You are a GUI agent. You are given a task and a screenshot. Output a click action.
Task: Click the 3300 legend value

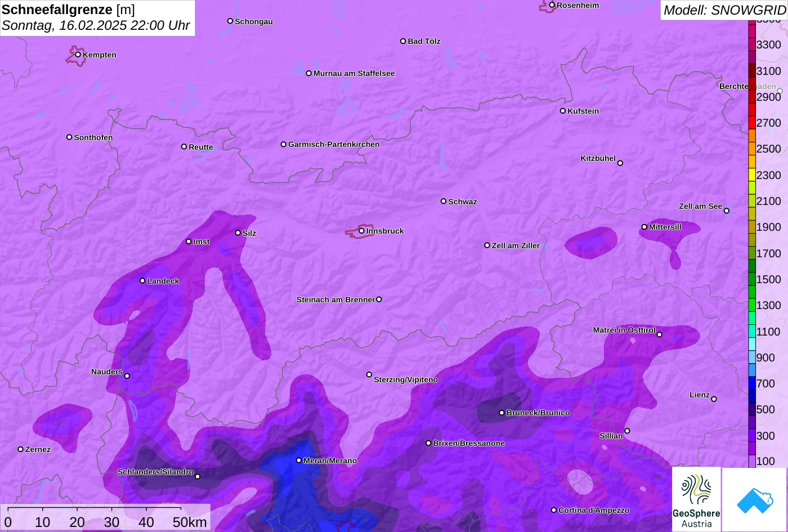pyautogui.click(x=769, y=44)
